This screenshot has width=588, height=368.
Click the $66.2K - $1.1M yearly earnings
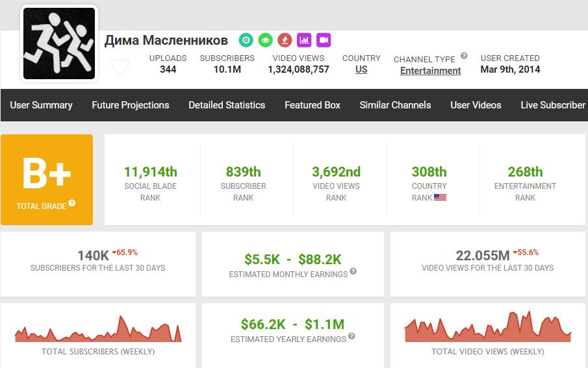tap(292, 324)
